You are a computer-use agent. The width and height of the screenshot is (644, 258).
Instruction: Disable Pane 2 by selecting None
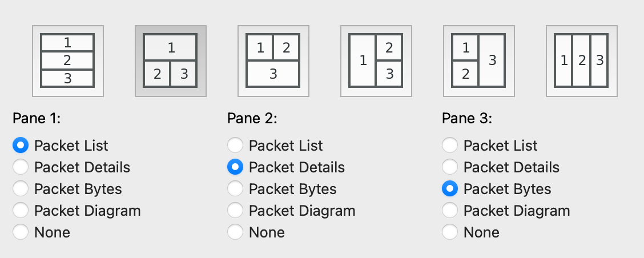(x=235, y=232)
